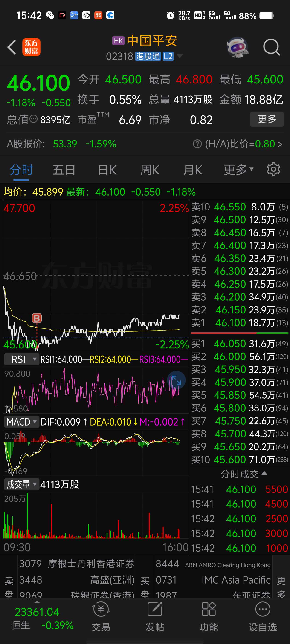Tap the 买1 46.050 order row
This screenshot has height=644, width=290.
(x=239, y=343)
